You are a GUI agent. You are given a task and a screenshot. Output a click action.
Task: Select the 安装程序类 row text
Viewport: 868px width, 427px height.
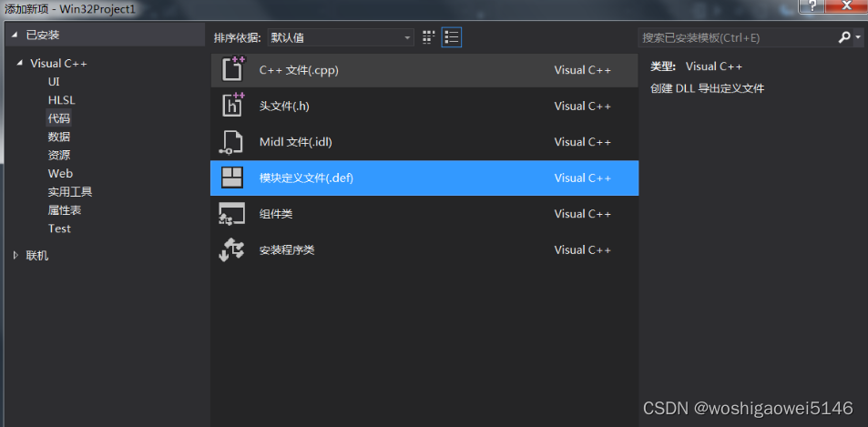(287, 250)
